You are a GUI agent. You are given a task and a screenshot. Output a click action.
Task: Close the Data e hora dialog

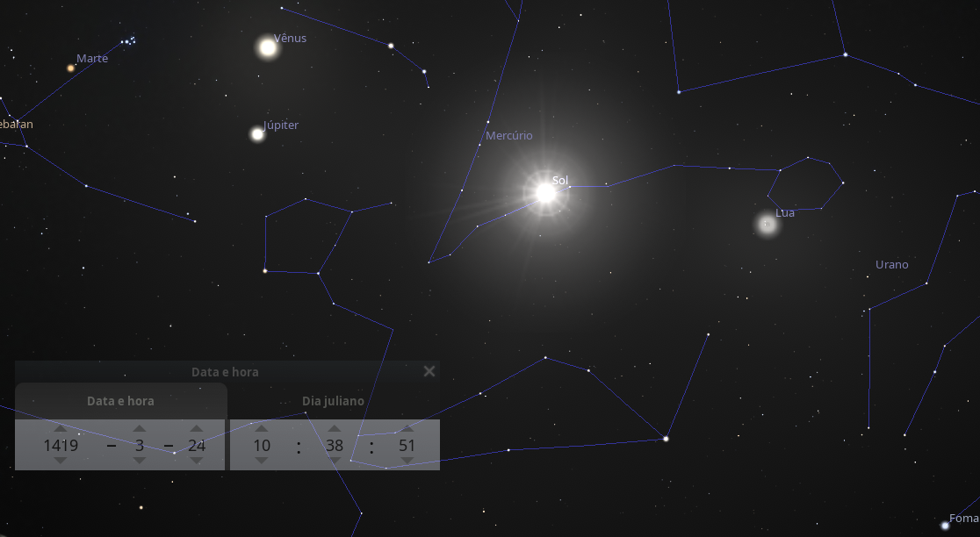pos(429,371)
